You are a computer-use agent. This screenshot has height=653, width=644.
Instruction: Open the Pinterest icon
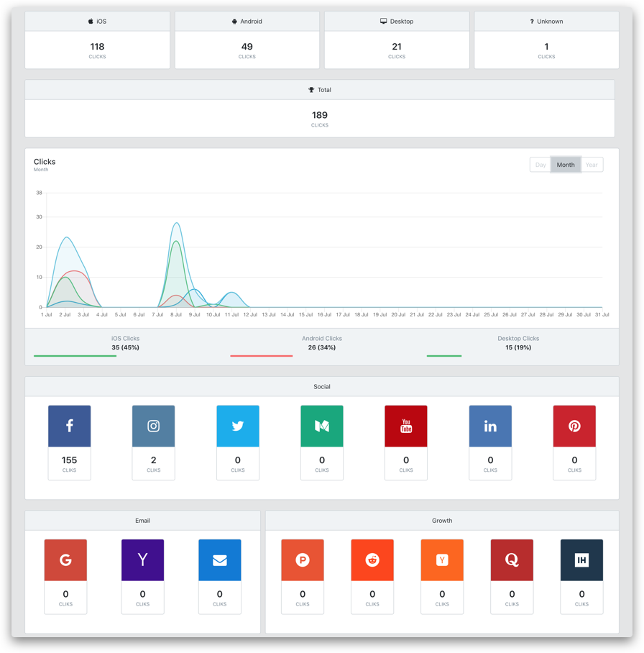(x=574, y=426)
